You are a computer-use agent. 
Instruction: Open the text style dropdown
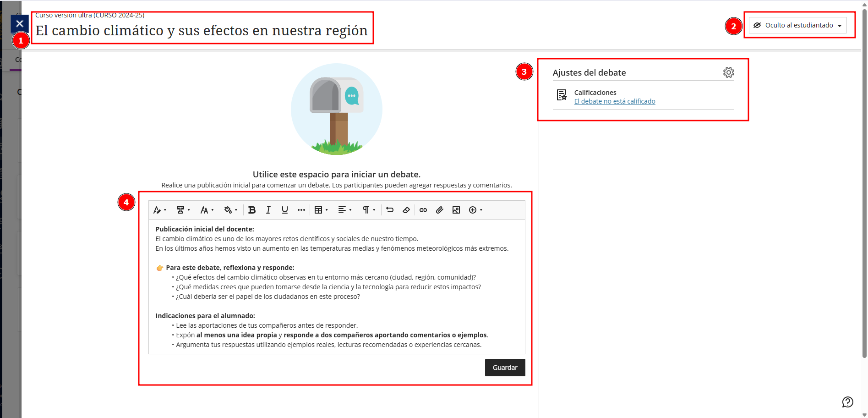point(159,210)
